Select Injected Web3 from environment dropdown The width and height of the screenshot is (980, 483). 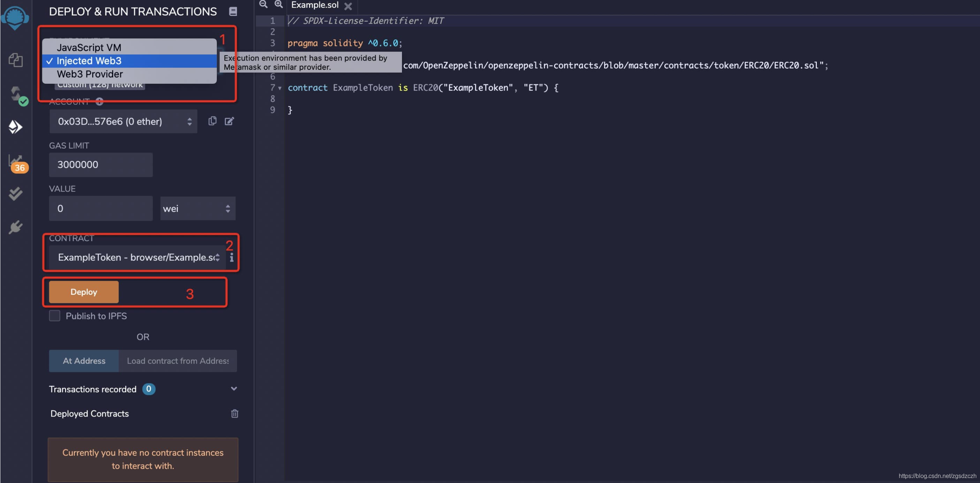pos(129,60)
